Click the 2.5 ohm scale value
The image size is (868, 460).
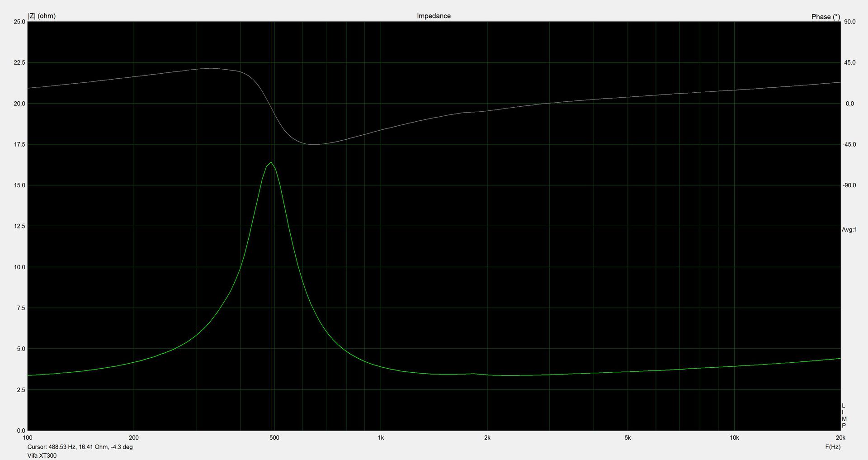pyautogui.click(x=21, y=390)
